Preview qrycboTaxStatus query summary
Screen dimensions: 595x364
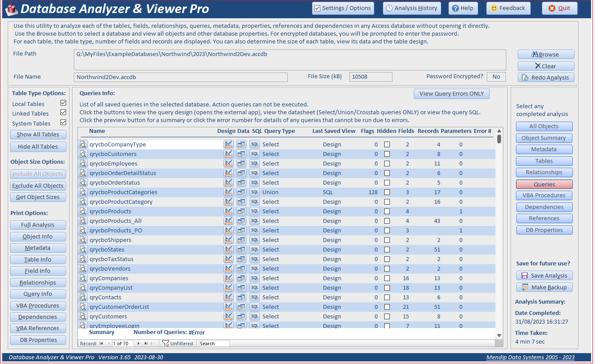(x=83, y=259)
